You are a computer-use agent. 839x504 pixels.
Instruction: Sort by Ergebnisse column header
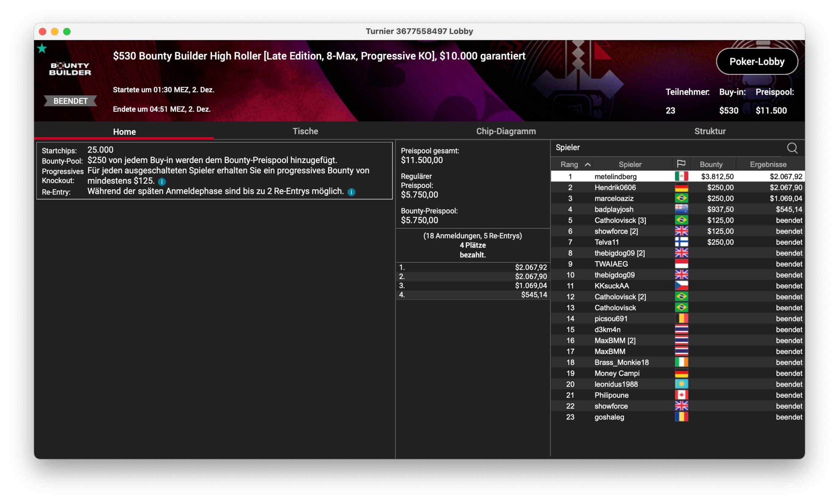pos(768,164)
